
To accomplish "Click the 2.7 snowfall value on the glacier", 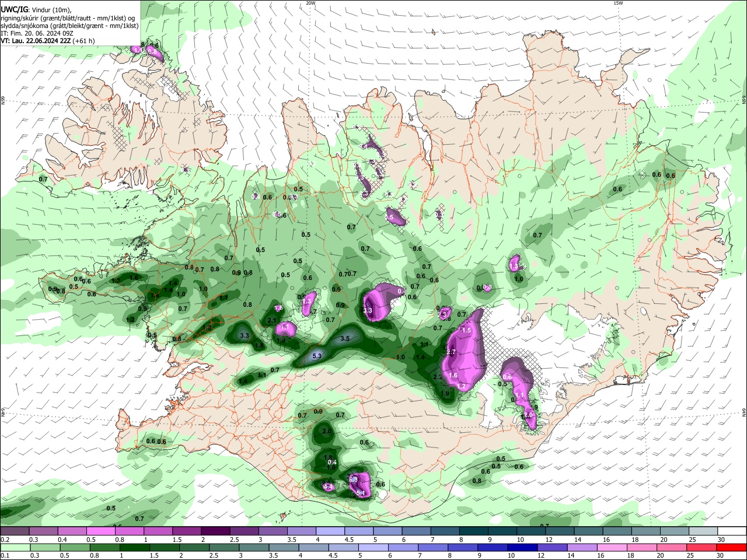I will coord(451,352).
